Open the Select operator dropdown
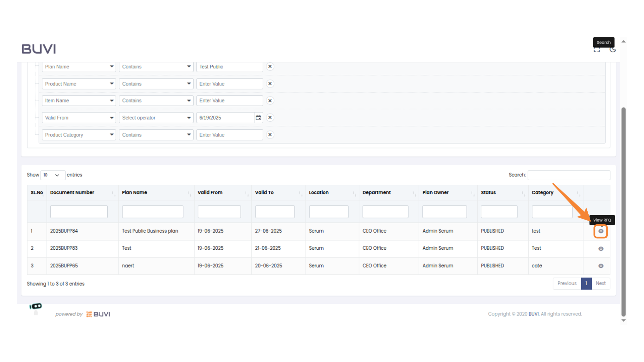This screenshot has width=644, height=362. [156, 118]
